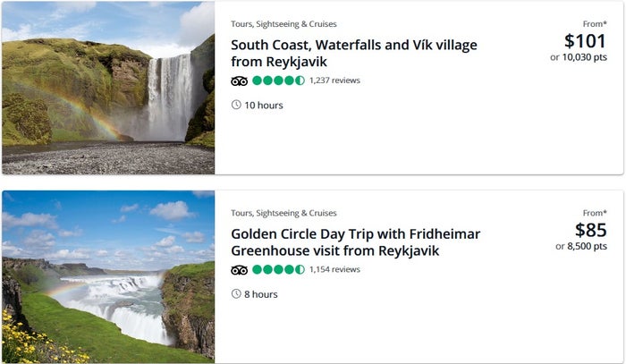The width and height of the screenshot is (626, 364).
Task: Click the clock icon beside 8 hours
Action: pyautogui.click(x=236, y=293)
